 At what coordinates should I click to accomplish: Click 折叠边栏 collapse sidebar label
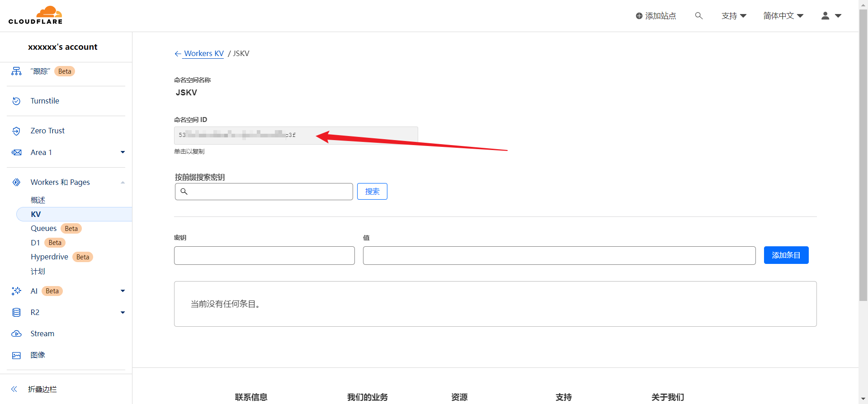pos(42,389)
